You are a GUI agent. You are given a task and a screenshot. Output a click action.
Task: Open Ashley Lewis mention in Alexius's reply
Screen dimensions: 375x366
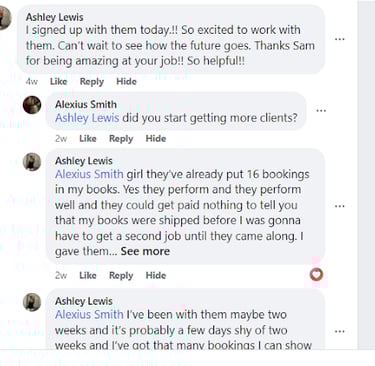[x=87, y=118]
